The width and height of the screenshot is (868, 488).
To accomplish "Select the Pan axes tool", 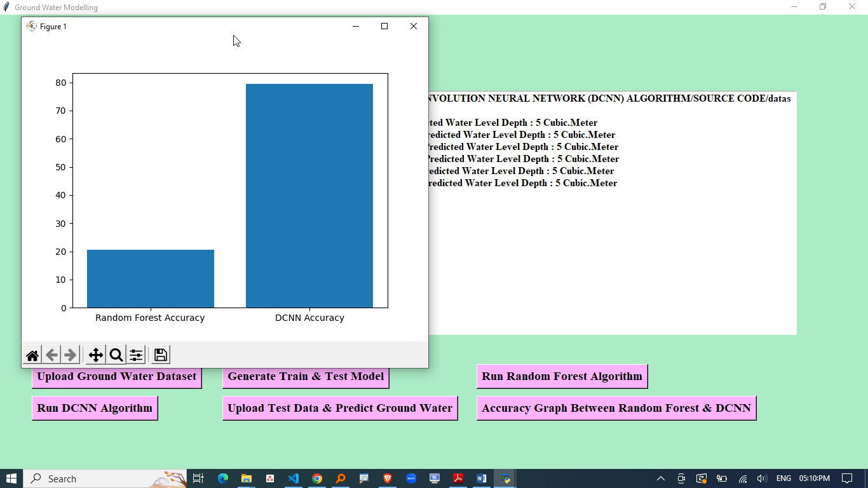I will coord(95,355).
